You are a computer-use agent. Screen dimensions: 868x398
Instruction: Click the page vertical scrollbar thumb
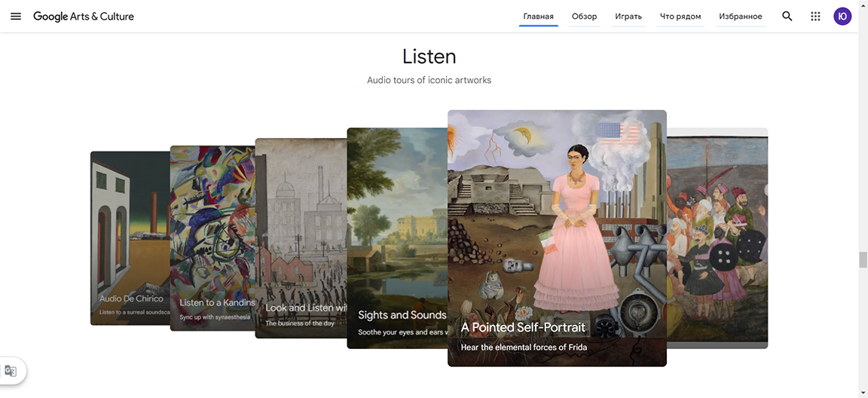point(863,259)
